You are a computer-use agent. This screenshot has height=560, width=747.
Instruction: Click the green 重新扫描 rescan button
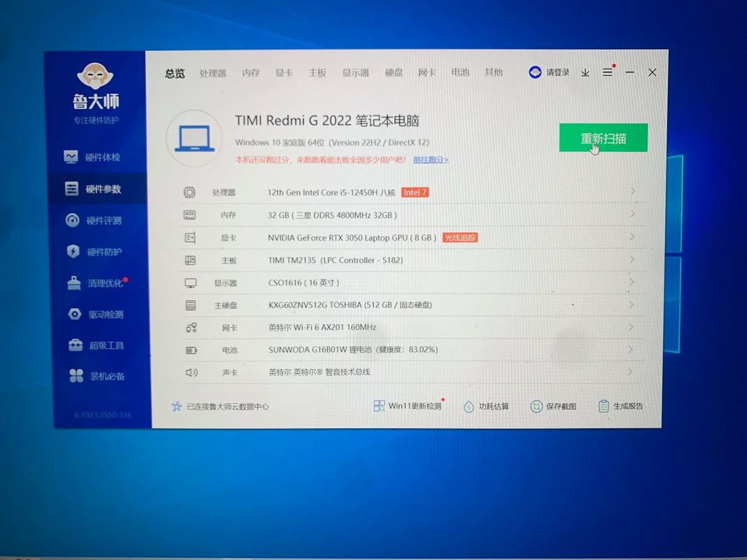coord(603,138)
